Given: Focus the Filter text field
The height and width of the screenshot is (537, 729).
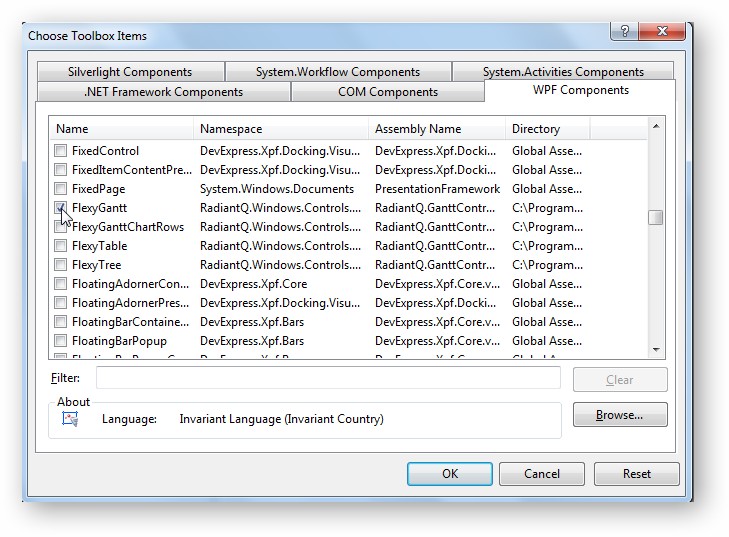Looking at the screenshot, I should [328, 378].
